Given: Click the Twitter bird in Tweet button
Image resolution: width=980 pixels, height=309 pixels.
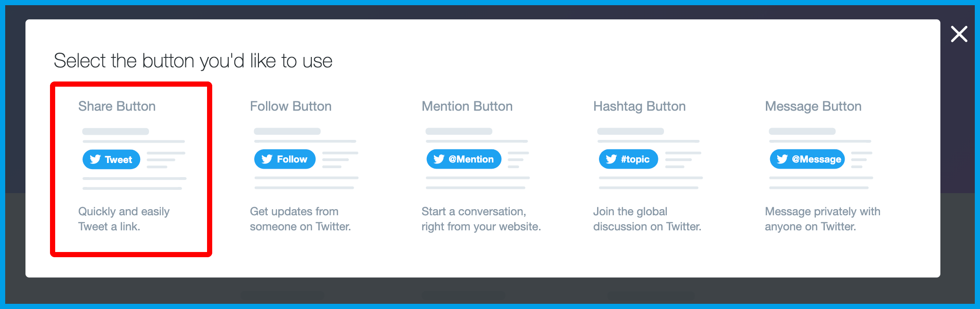Looking at the screenshot, I should (95, 160).
